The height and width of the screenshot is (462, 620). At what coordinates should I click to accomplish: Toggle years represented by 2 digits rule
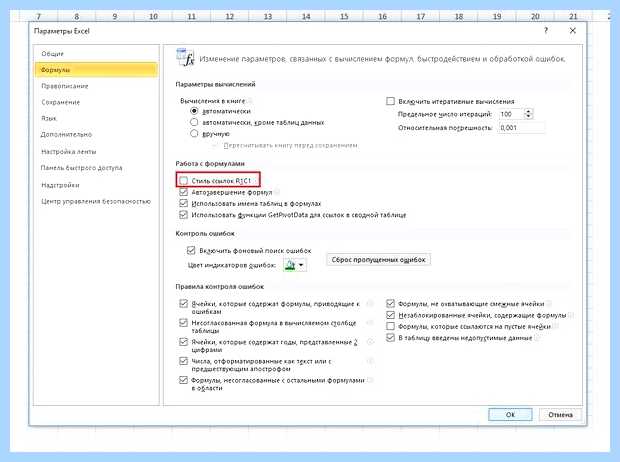[x=183, y=342]
